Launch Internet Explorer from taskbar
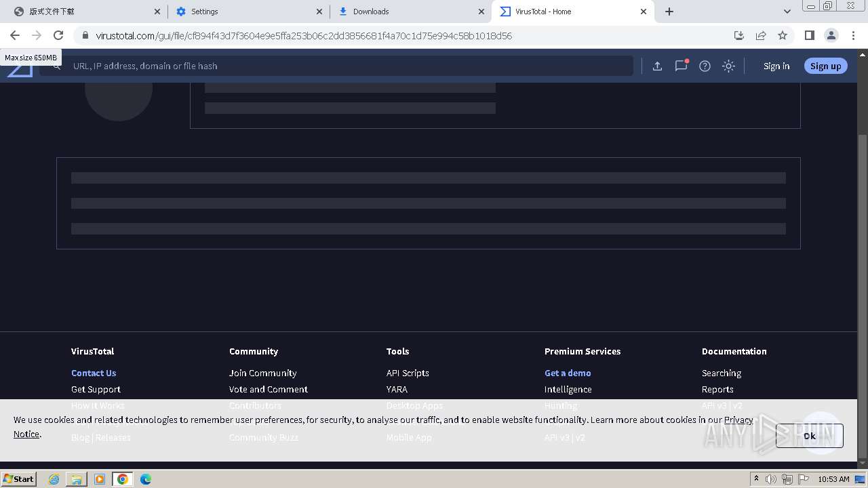The height and width of the screenshot is (488, 868). [x=54, y=479]
